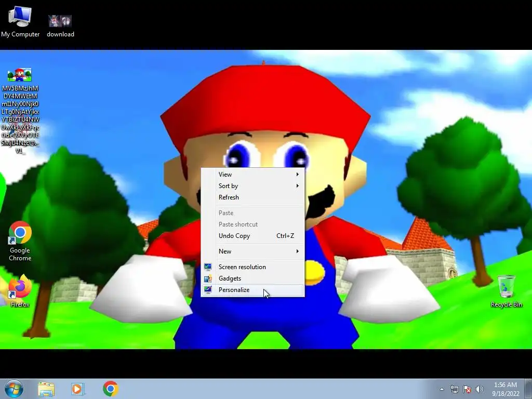Open Action Center flag icon
The image size is (532, 399).
click(x=467, y=389)
